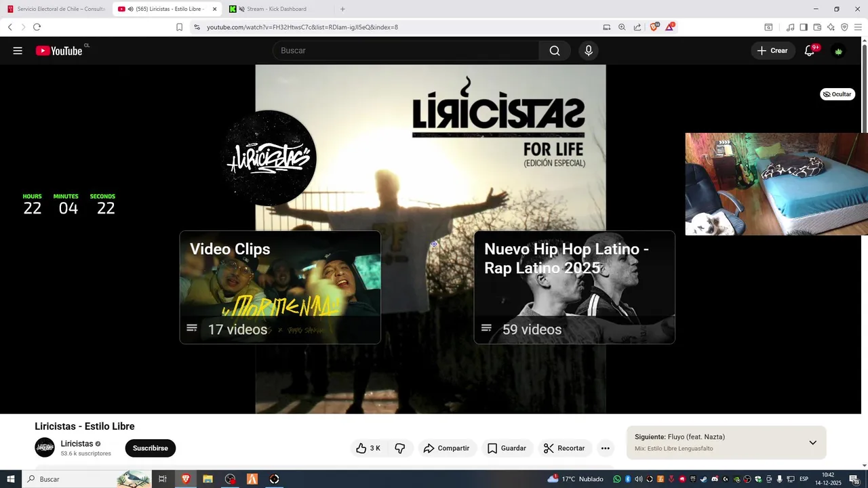Screen dimensions: 868x488
Task: Open the volume speaker tray icon
Action: [x=638, y=479]
